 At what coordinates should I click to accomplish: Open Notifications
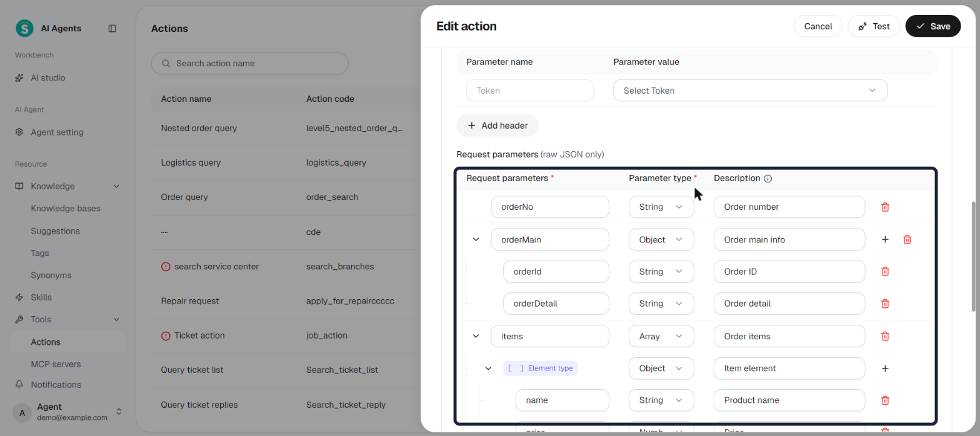point(56,385)
